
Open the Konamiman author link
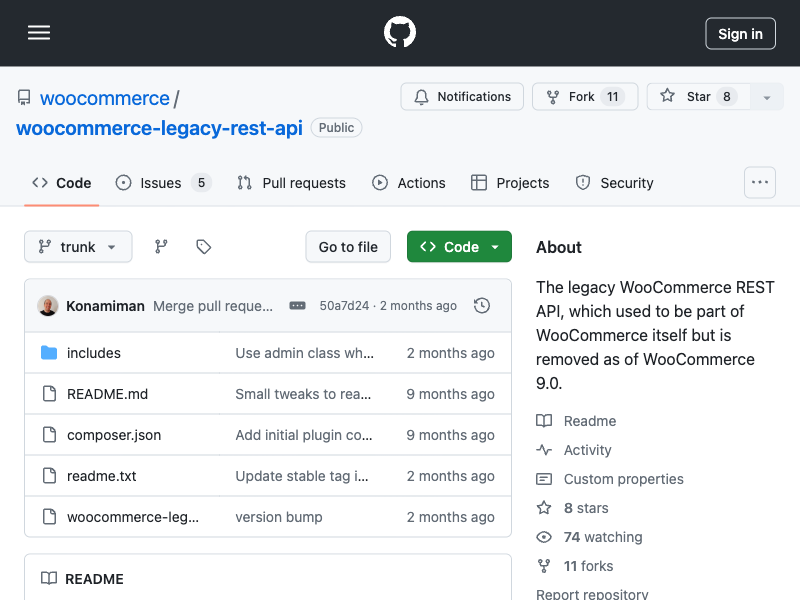click(x=105, y=306)
